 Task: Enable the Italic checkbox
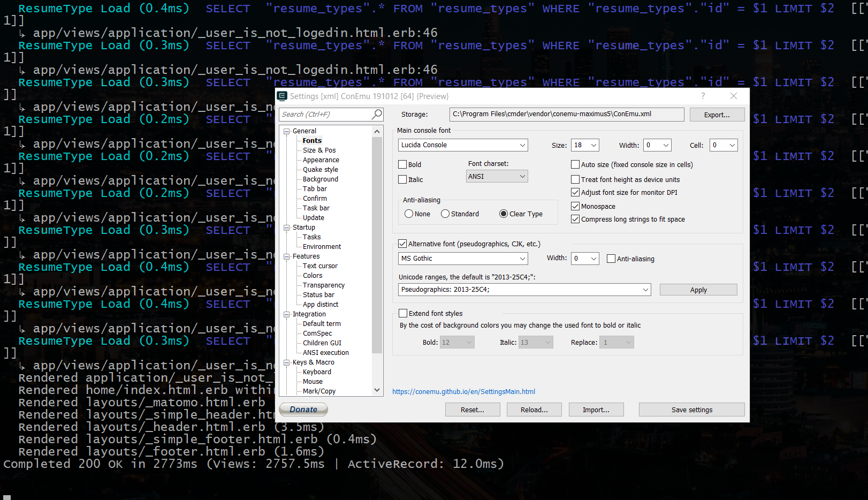pyautogui.click(x=402, y=179)
